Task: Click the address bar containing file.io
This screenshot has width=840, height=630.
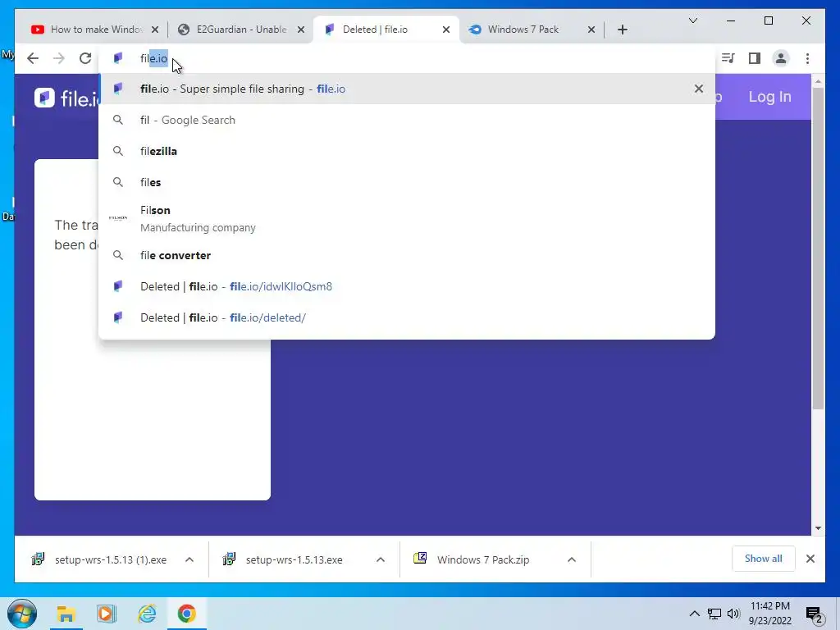Action: (x=407, y=58)
